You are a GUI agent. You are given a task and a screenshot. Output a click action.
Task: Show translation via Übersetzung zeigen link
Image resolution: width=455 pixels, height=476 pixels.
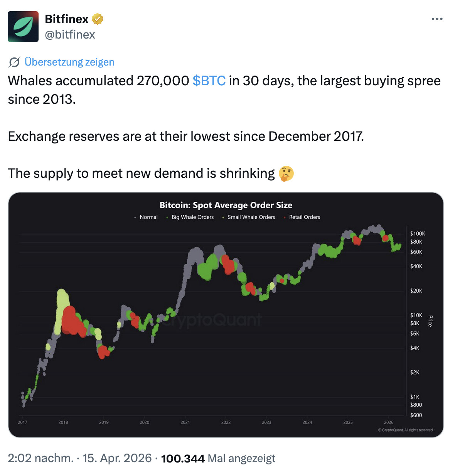(69, 62)
